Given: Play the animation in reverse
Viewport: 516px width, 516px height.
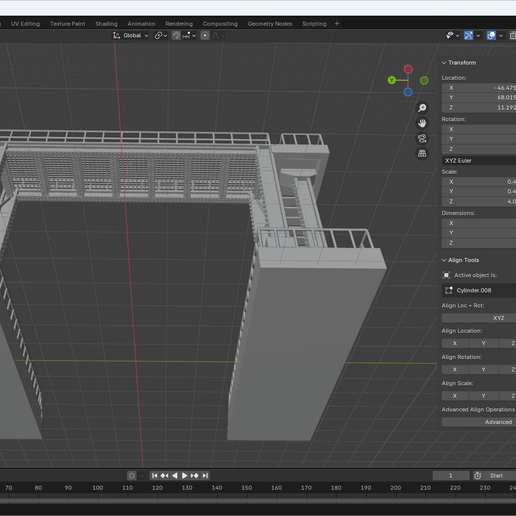Looking at the screenshot, I should (174, 476).
